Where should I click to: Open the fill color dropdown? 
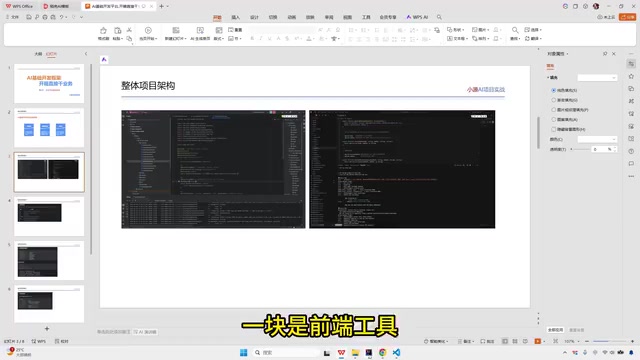pyautogui.click(x=597, y=139)
